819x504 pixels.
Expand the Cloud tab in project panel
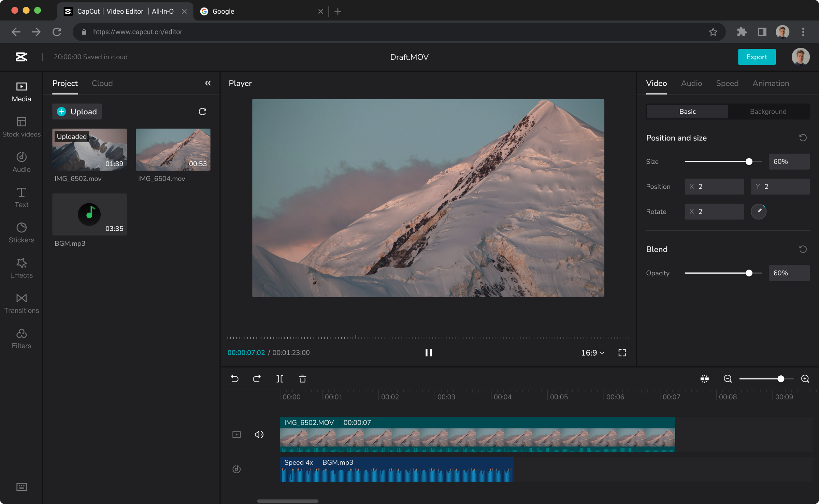pos(101,83)
